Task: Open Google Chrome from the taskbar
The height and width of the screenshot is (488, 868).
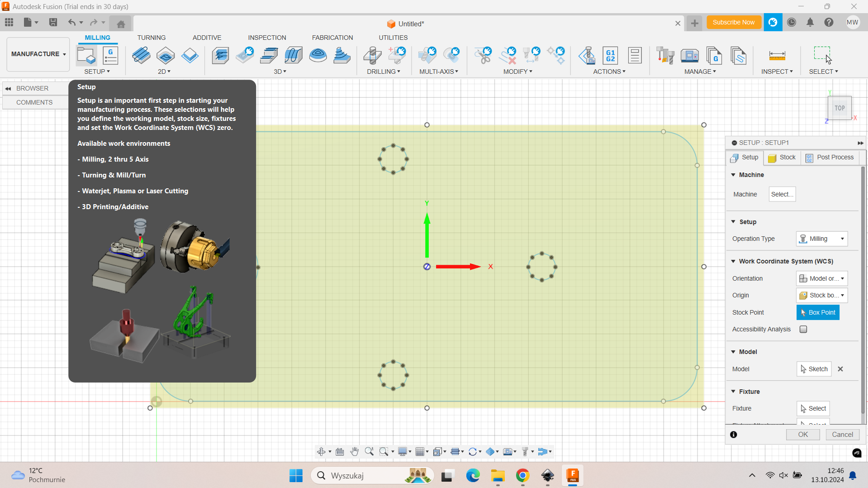Action: [x=522, y=476]
